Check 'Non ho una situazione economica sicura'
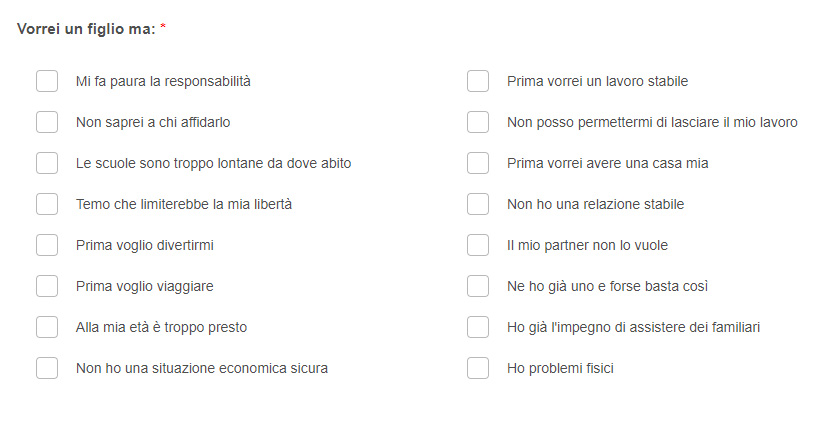 point(47,368)
